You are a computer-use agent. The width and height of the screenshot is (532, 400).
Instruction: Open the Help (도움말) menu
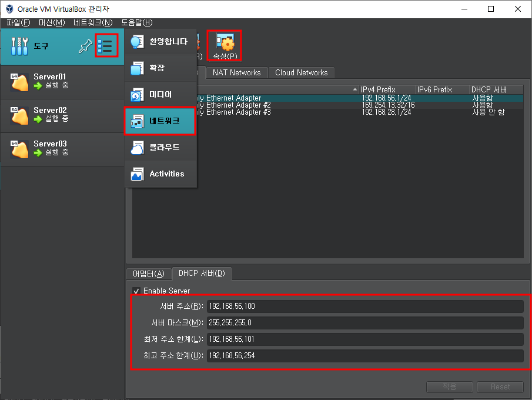[x=137, y=23]
